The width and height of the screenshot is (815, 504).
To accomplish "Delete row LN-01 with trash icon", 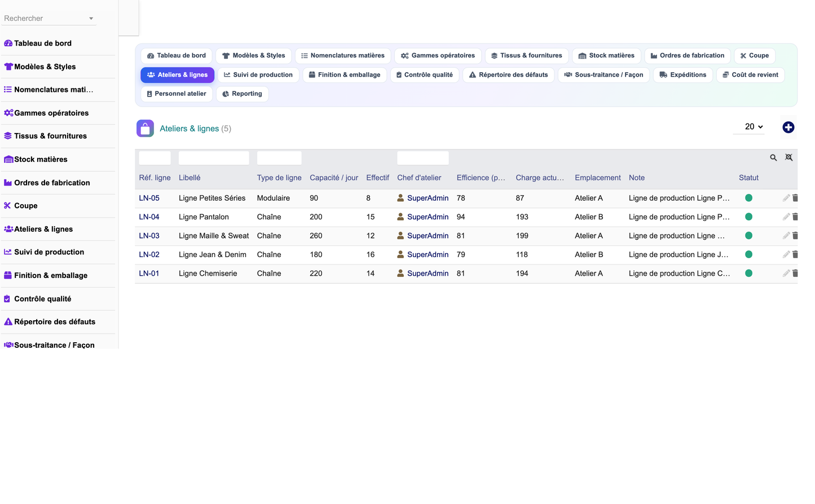I will [795, 273].
